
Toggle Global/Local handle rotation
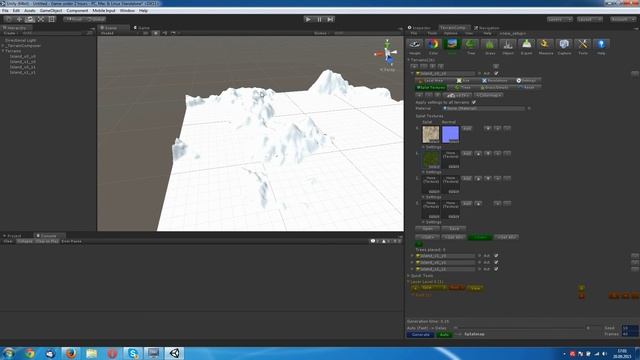click(96, 19)
